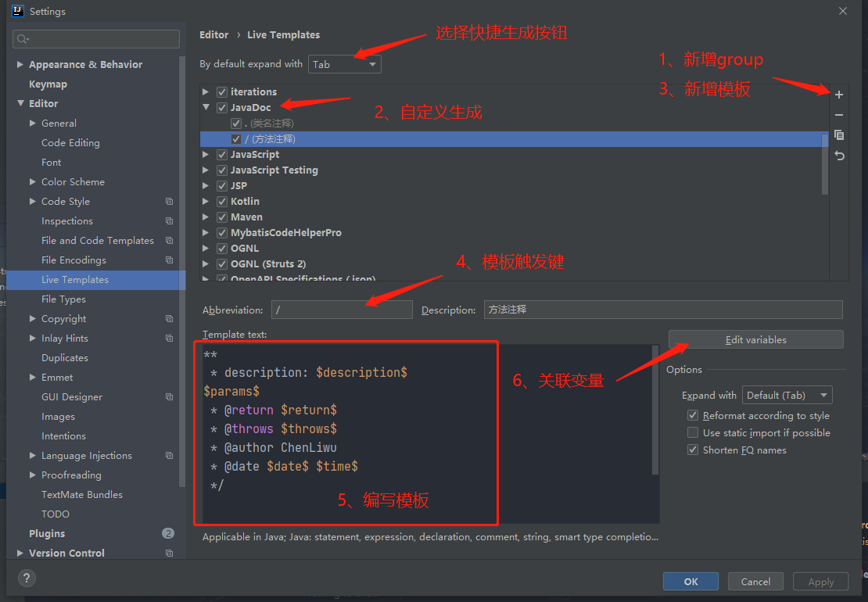Click the plus icon to add template

tap(839, 95)
